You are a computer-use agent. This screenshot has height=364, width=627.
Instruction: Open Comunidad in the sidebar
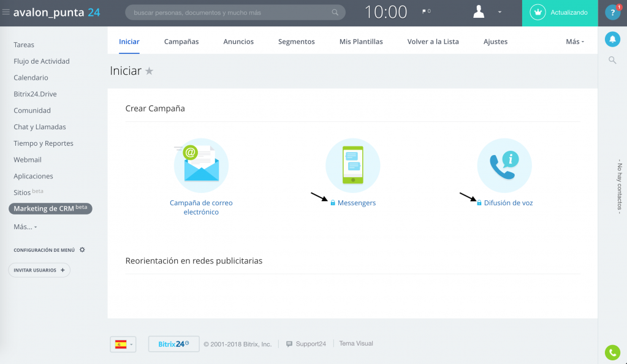[32, 110]
